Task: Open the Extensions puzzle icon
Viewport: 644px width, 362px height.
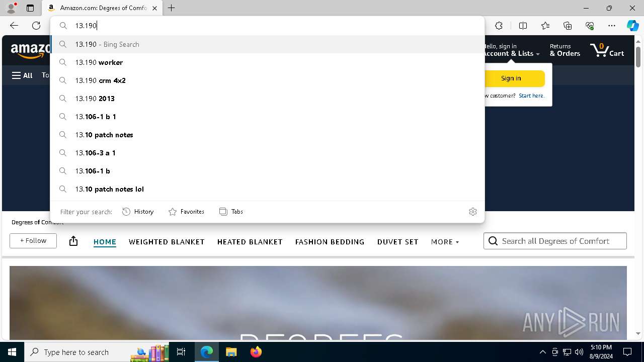Action: coord(499,26)
